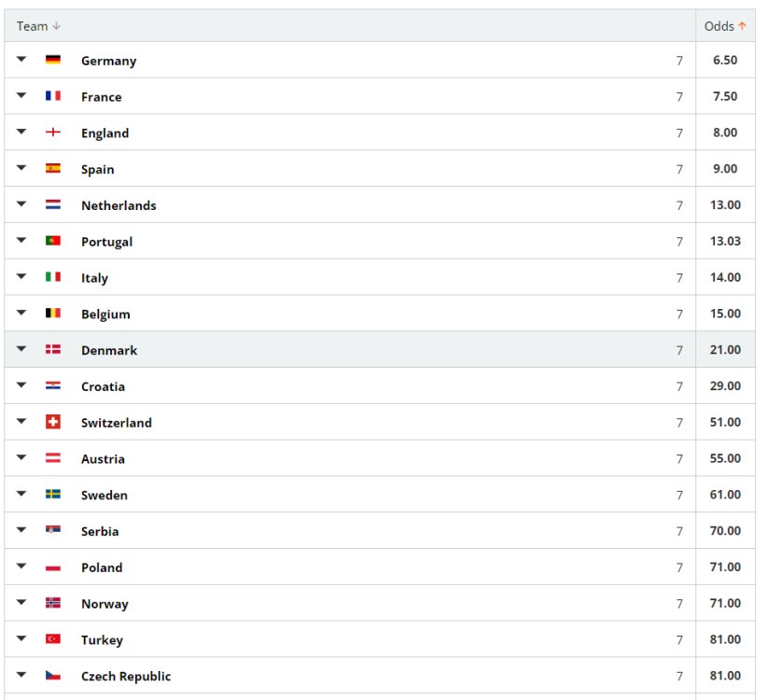Select Netherlands odds of 13.00
The height and width of the screenshot is (700, 768).
tap(725, 205)
